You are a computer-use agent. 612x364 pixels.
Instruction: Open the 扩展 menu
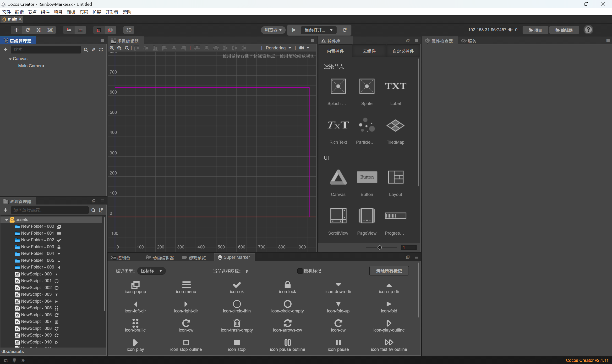pos(97,12)
